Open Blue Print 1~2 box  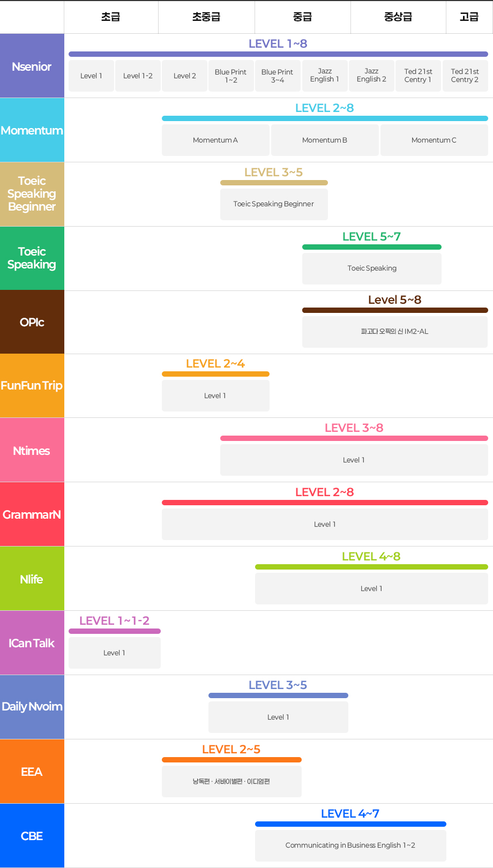tap(230, 76)
